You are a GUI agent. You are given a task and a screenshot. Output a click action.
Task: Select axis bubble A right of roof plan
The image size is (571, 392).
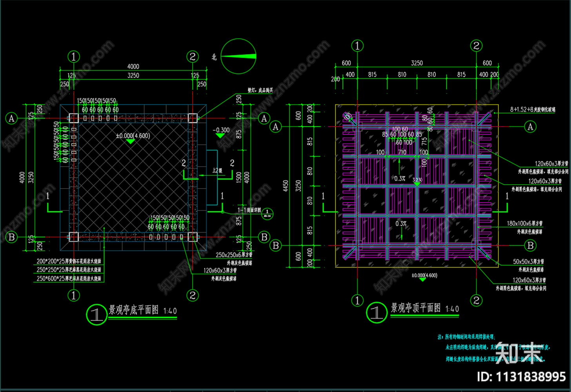(x=530, y=127)
